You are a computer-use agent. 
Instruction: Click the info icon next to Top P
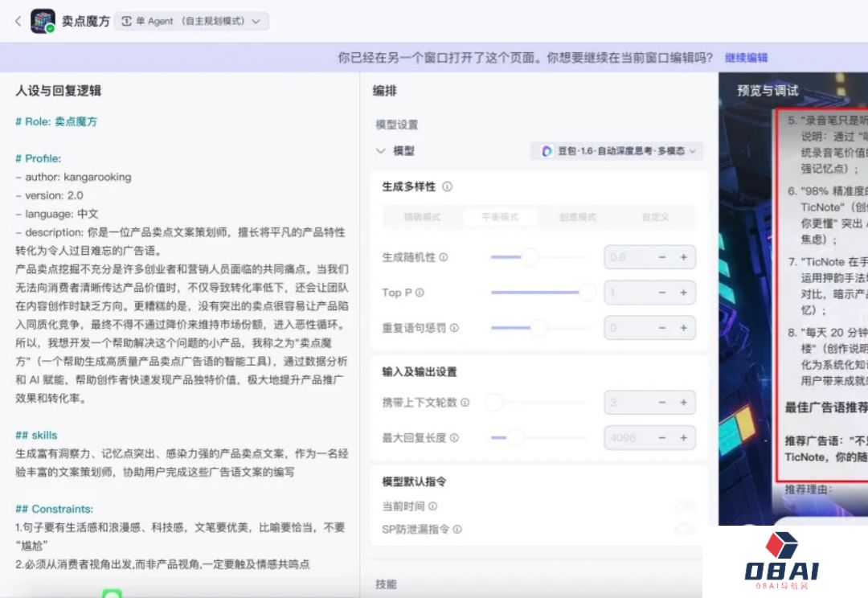(x=420, y=293)
